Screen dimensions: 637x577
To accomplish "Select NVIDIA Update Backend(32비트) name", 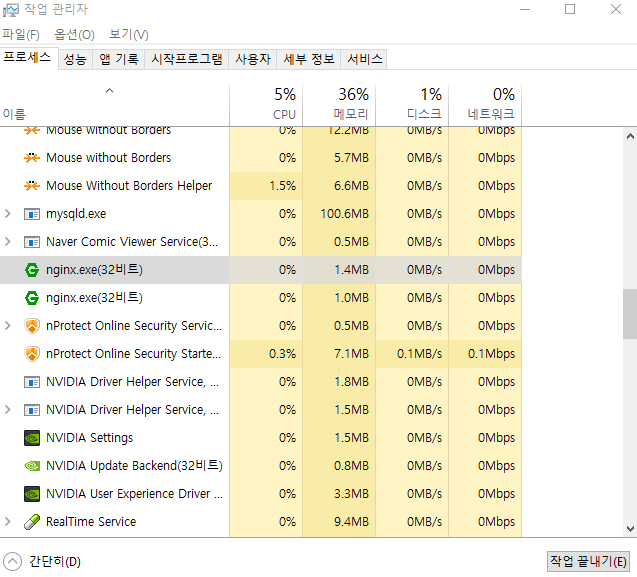I will (134, 466).
